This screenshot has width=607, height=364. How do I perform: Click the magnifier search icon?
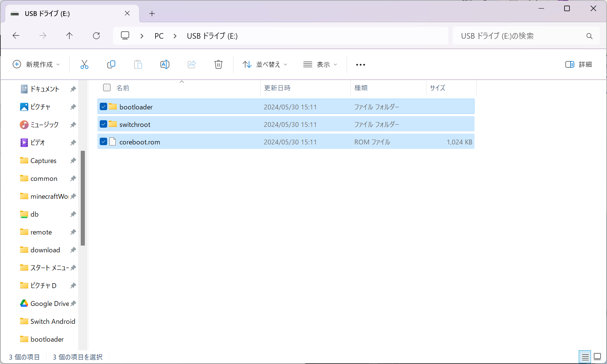pyautogui.click(x=589, y=36)
